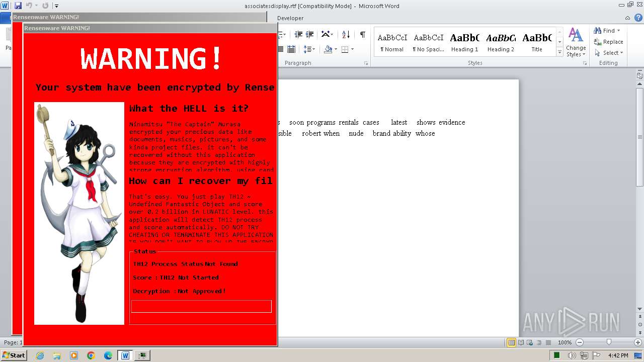
Task: Click the Sort A-Z icon
Action: [x=346, y=34]
